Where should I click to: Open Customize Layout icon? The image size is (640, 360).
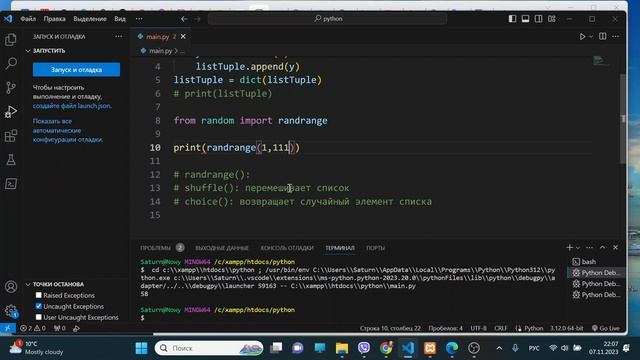(x=552, y=19)
